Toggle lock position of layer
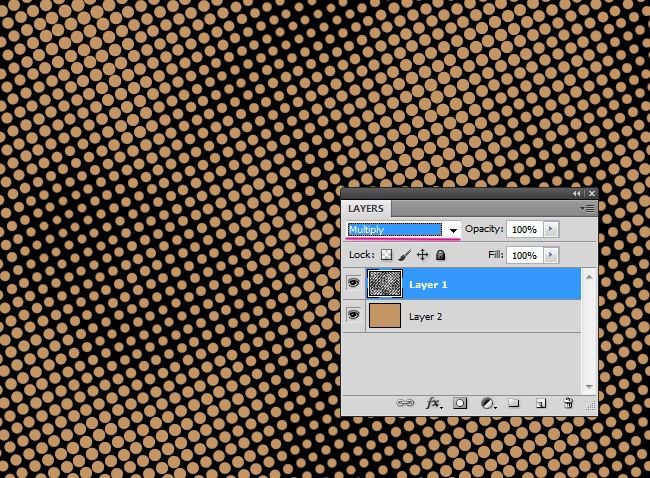The height and width of the screenshot is (478, 650). point(422,255)
